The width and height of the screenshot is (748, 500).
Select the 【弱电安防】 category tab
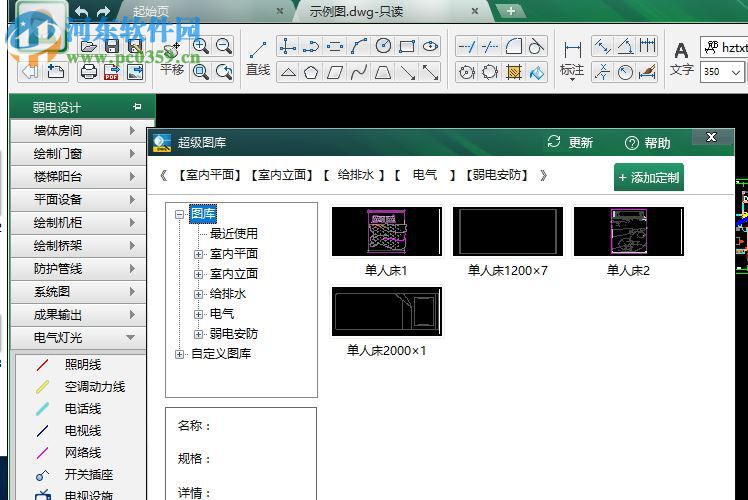tap(497, 176)
